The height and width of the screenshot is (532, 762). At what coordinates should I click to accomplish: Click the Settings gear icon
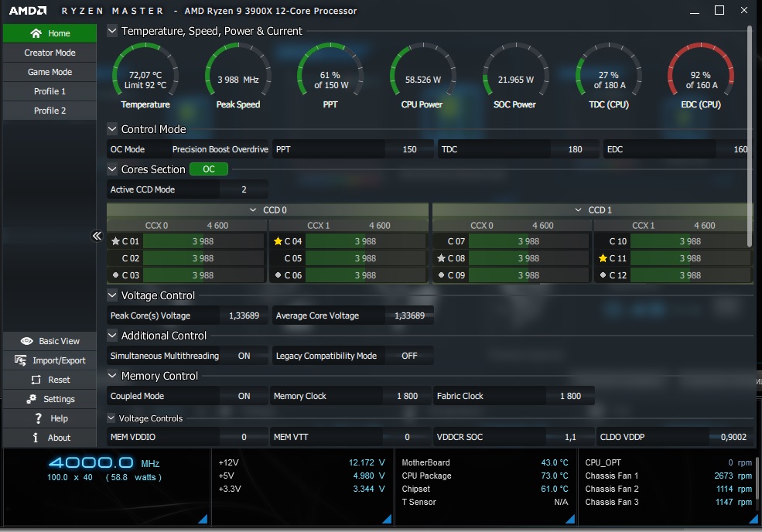tap(32, 399)
